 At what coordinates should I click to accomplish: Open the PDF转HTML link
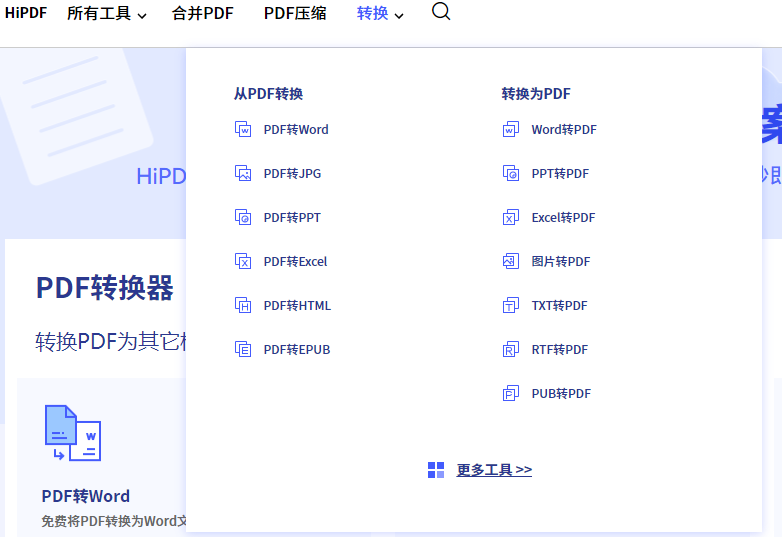297,305
